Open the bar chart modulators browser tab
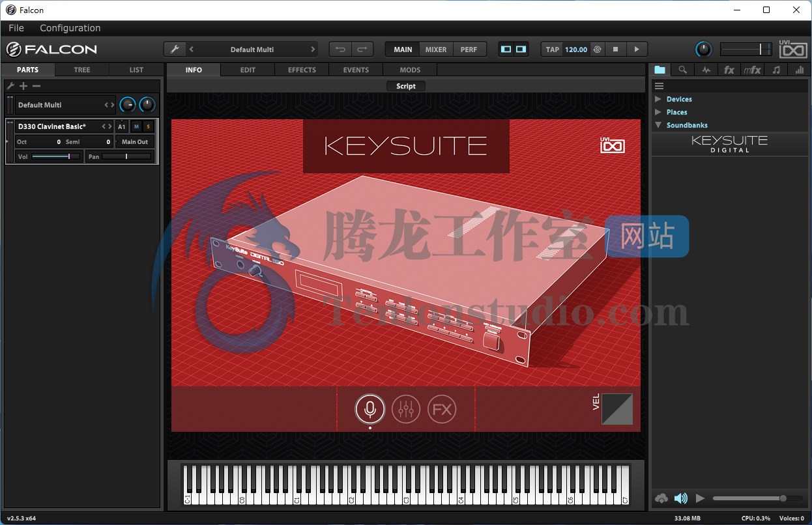812x525 pixels. click(798, 70)
